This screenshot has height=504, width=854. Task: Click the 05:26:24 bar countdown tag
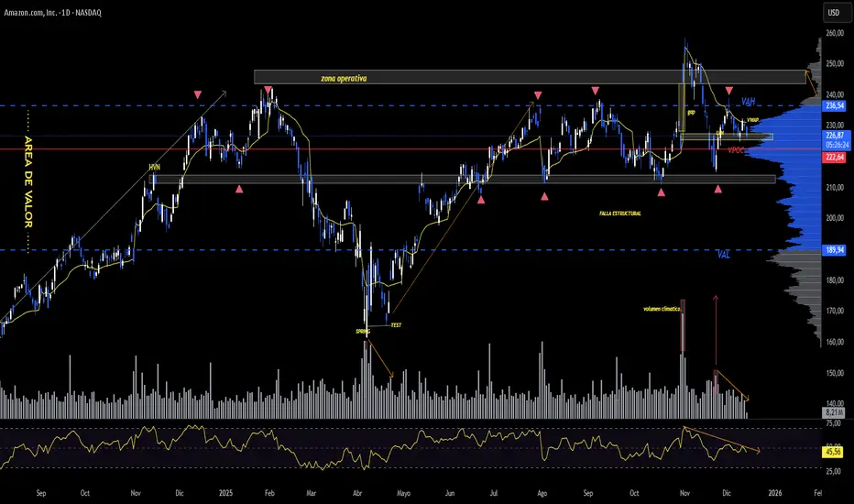835,146
